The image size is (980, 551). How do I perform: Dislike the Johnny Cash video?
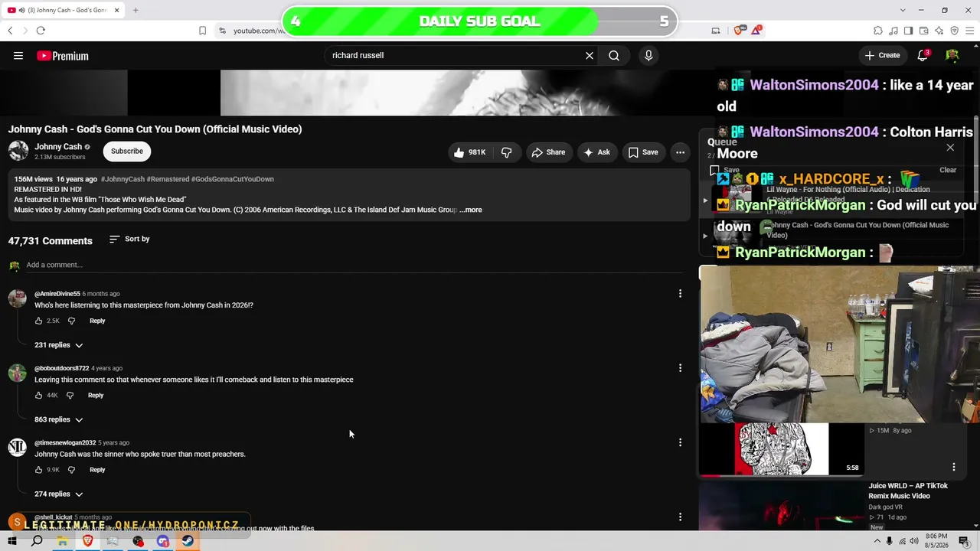tap(507, 152)
